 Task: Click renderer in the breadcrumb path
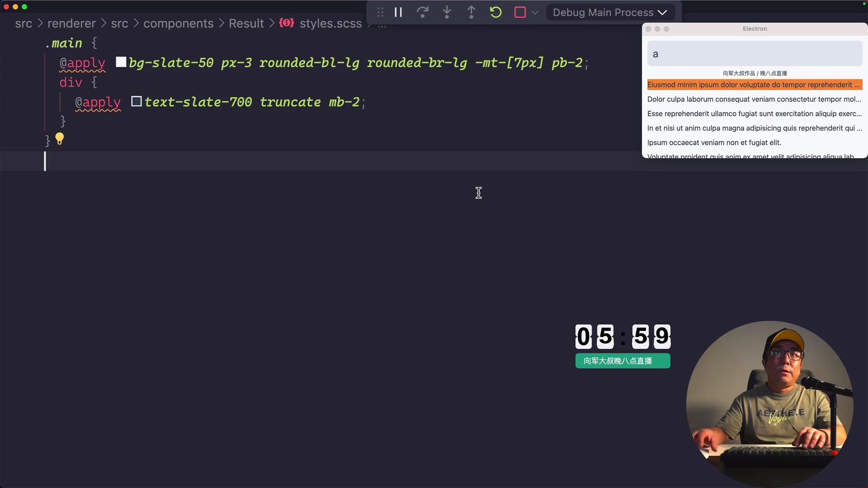(x=71, y=23)
